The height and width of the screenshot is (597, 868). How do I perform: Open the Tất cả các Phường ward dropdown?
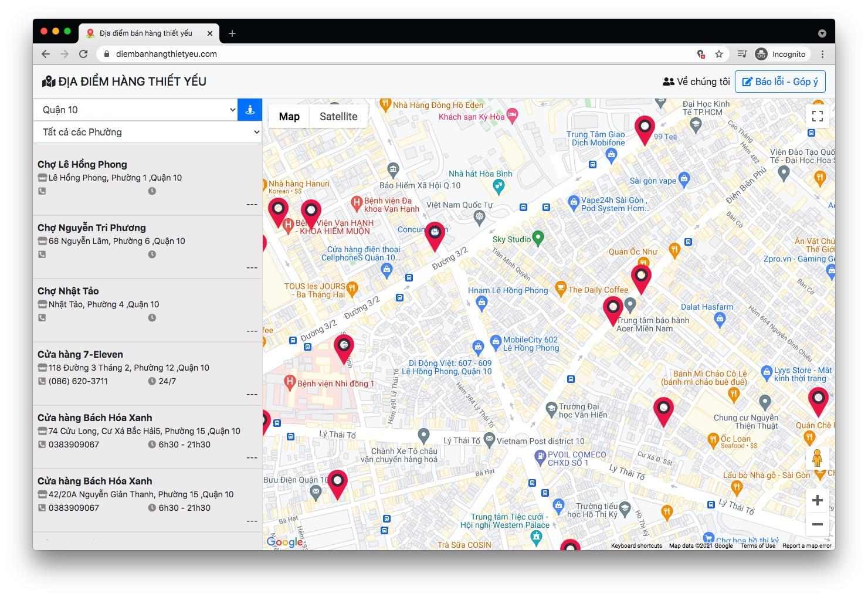pos(147,132)
